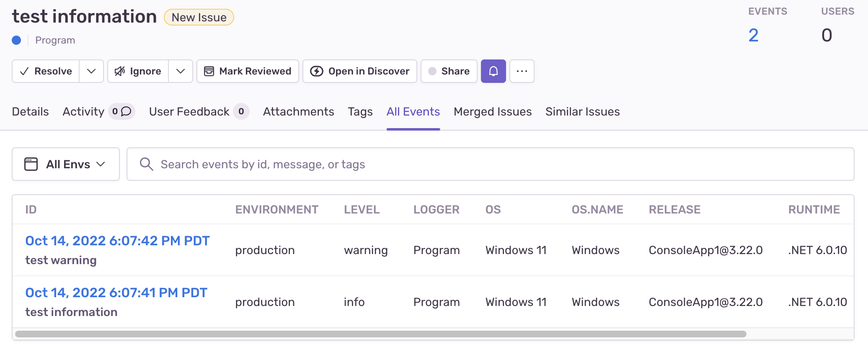Image resolution: width=868 pixels, height=360 pixels.
Task: Click the Ignore button
Action: 138,71
